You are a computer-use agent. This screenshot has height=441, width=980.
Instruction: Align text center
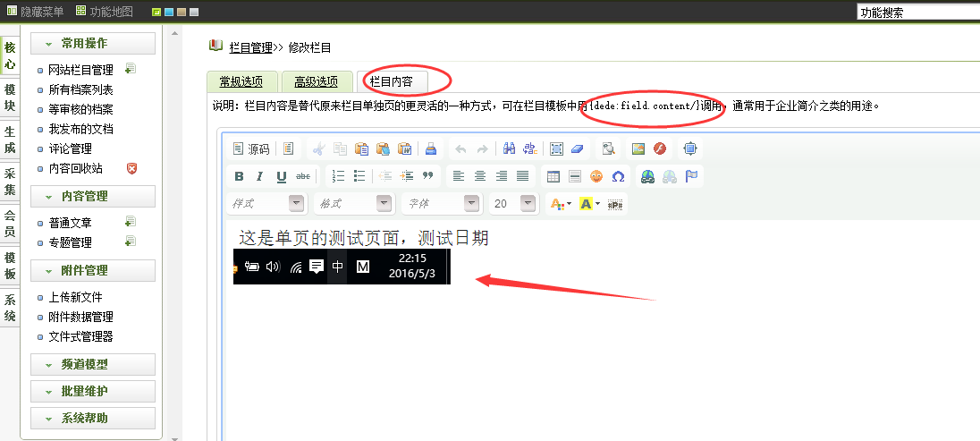tap(480, 176)
